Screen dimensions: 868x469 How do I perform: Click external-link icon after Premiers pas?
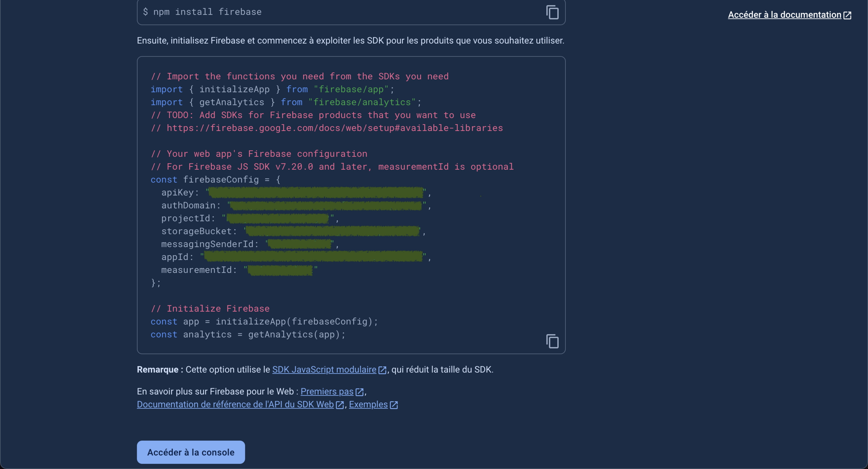point(360,392)
